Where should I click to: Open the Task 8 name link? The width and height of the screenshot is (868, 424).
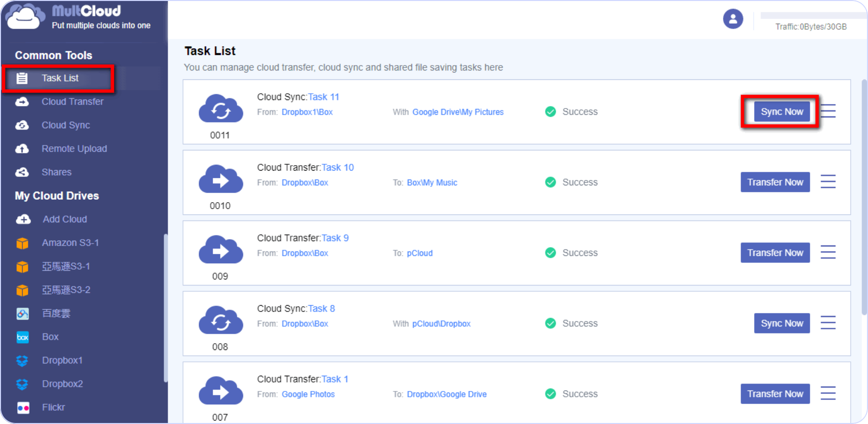pyautogui.click(x=322, y=309)
